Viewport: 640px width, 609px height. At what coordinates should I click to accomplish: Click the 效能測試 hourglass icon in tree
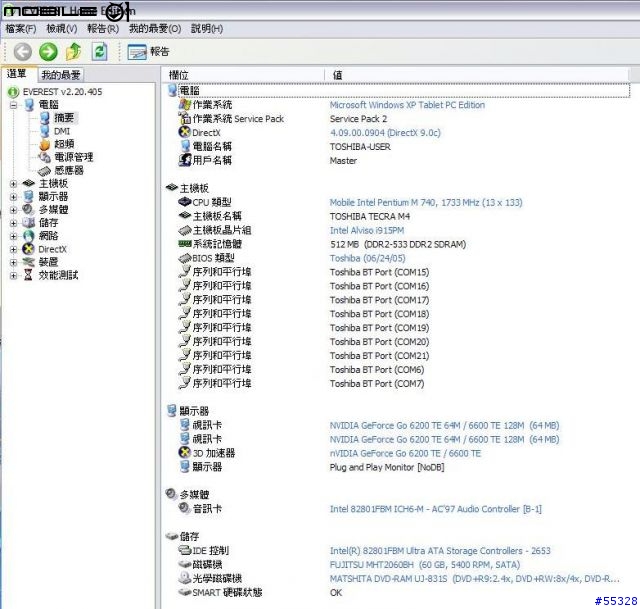(x=28, y=275)
